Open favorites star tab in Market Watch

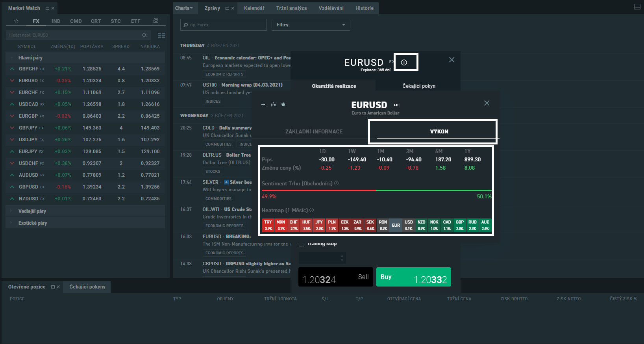point(16,21)
